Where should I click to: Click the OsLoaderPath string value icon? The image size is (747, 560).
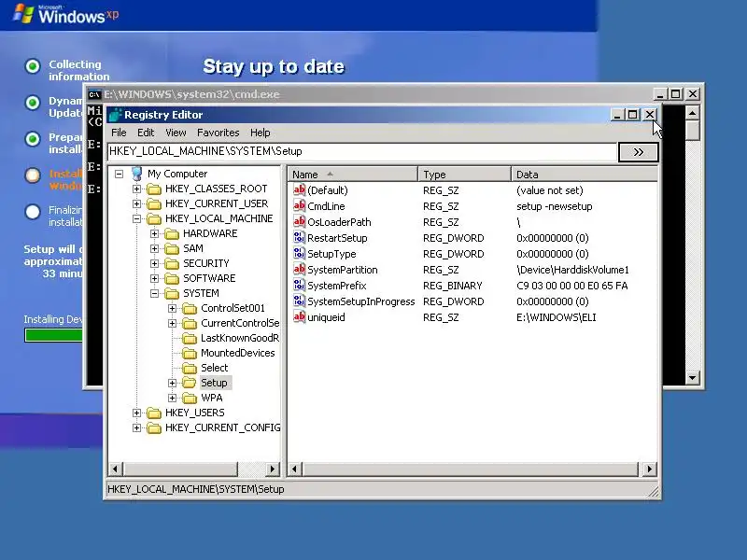coord(299,221)
